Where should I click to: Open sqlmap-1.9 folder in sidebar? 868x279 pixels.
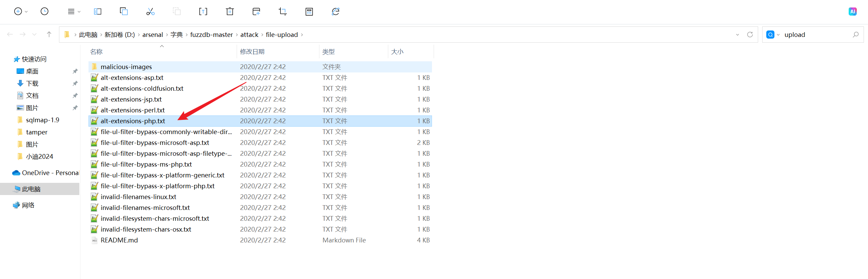click(42, 120)
